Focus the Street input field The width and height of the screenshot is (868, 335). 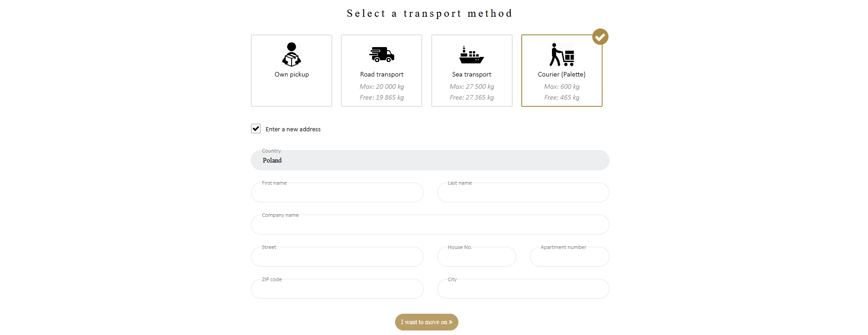(337, 257)
